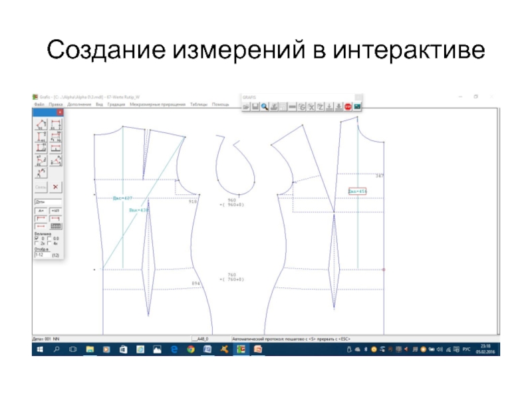Open the Межразмерные приращения menu
The width and height of the screenshot is (532, 399).
[x=158, y=104]
